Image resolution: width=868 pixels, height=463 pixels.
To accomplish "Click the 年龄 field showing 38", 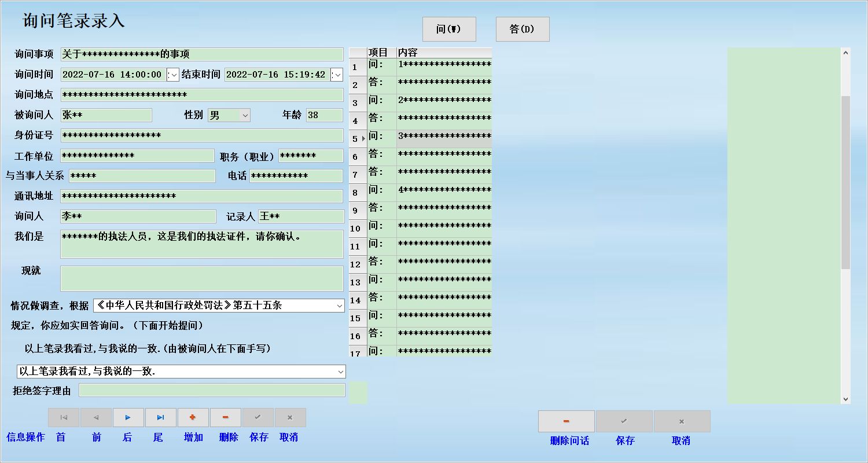I will tap(325, 115).
